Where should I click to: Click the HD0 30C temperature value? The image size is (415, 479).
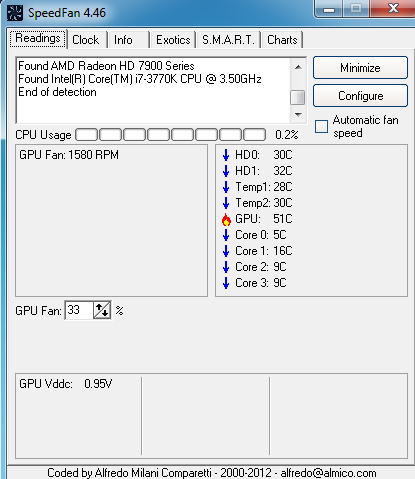click(283, 155)
